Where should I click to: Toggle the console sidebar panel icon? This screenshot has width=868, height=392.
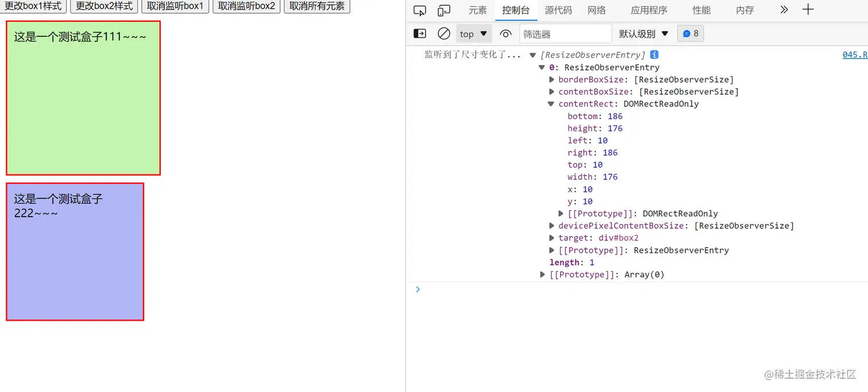(420, 34)
